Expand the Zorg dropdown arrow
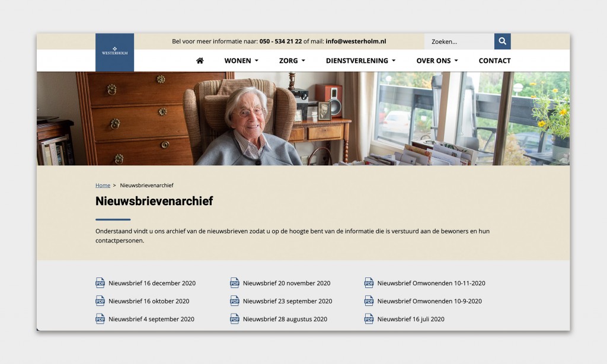This screenshot has height=364, width=607. pyautogui.click(x=303, y=61)
